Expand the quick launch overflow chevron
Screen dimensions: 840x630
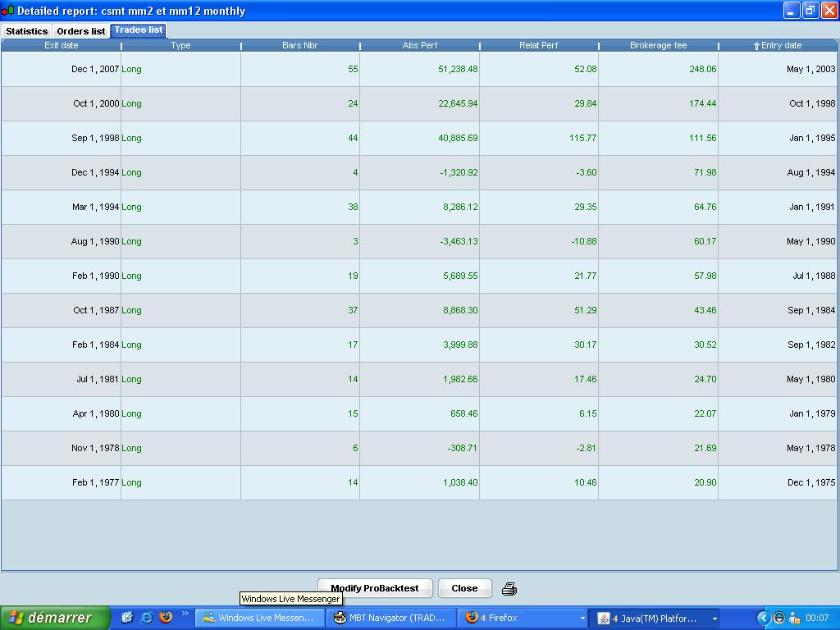pos(184,614)
